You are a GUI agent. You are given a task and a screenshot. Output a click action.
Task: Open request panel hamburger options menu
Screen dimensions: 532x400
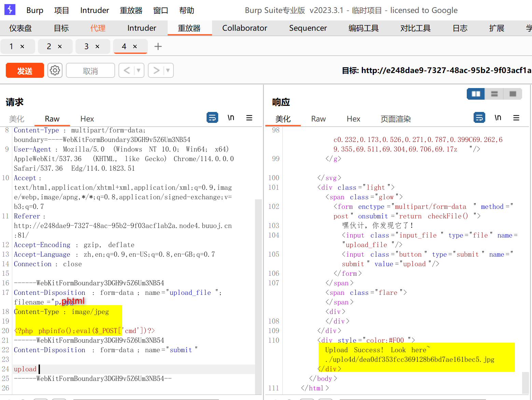(x=249, y=118)
